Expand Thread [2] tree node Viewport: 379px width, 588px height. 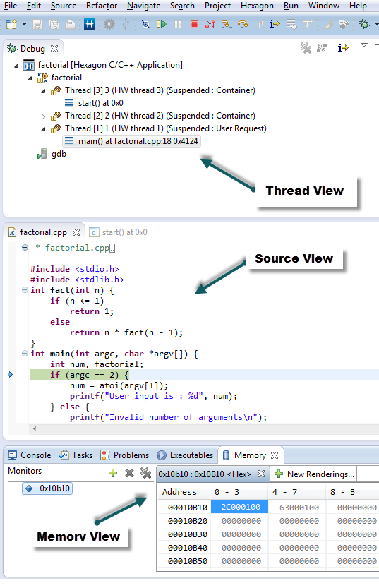tap(44, 116)
